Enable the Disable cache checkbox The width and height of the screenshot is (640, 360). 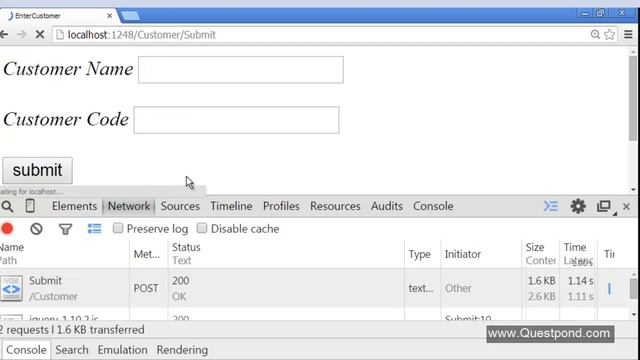pyautogui.click(x=202, y=228)
